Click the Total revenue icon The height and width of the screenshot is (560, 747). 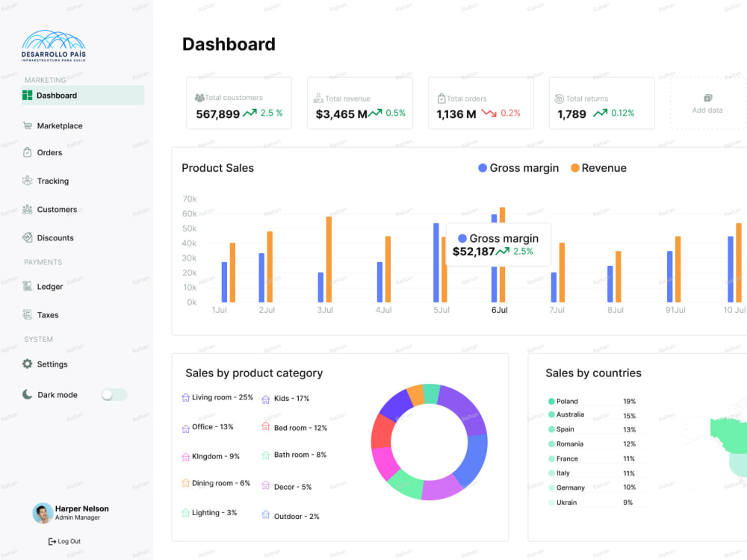(318, 99)
